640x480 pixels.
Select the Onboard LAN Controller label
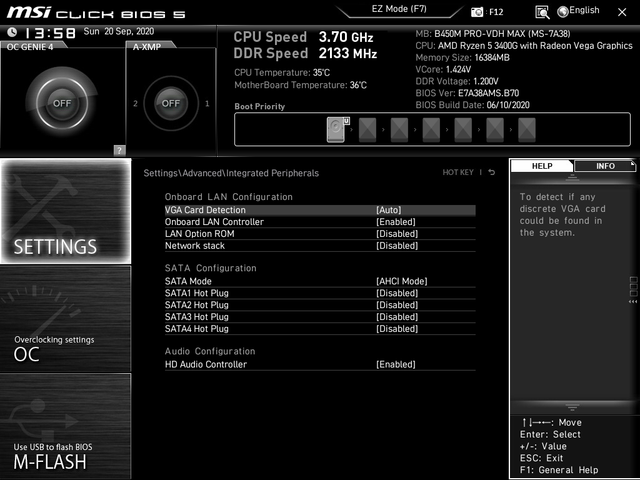click(214, 222)
